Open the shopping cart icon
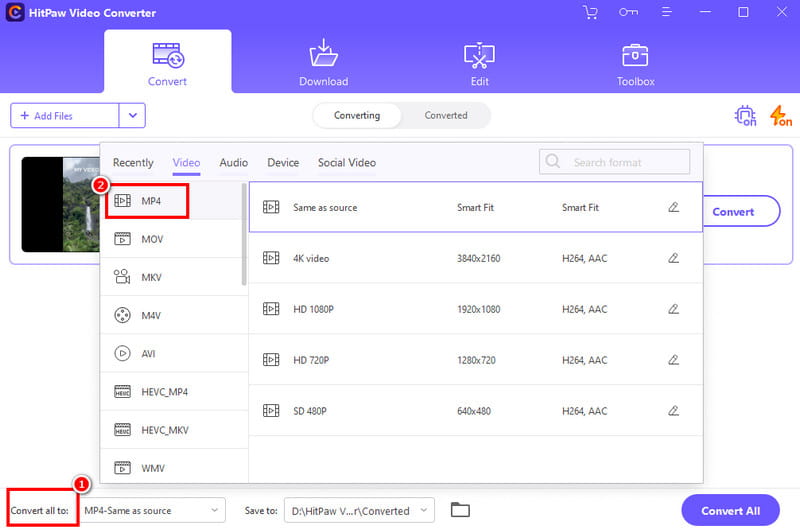 (x=590, y=12)
